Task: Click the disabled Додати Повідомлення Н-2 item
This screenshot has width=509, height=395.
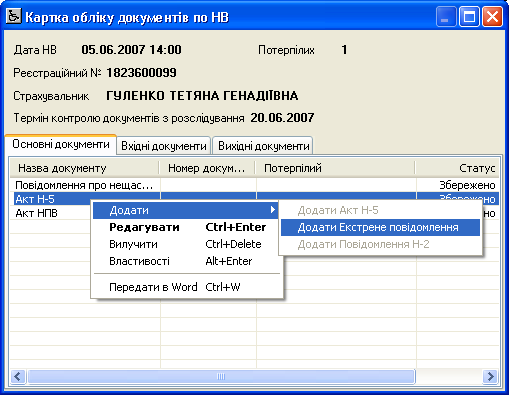Action: [380, 244]
